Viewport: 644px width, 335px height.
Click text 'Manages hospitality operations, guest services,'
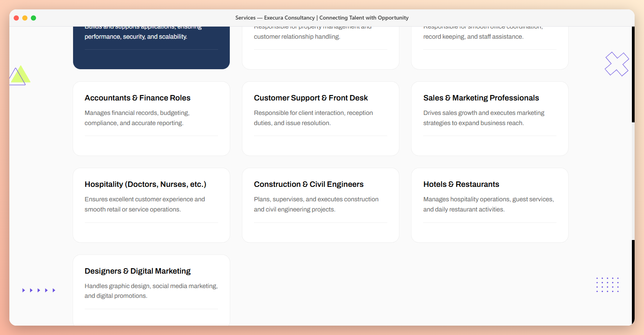click(488, 199)
